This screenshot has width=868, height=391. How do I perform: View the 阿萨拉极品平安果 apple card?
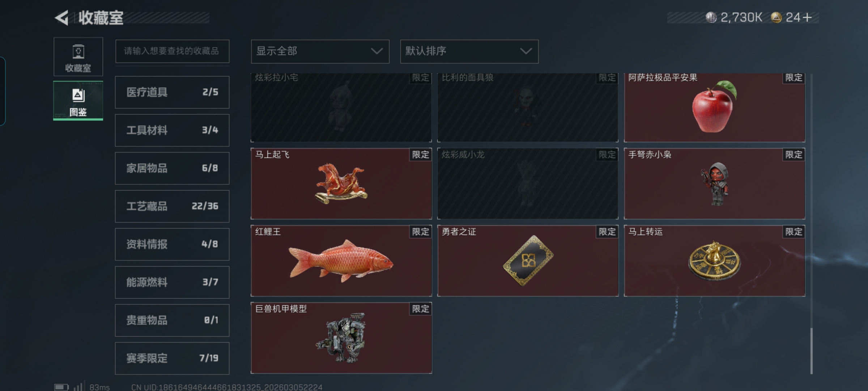coord(715,108)
